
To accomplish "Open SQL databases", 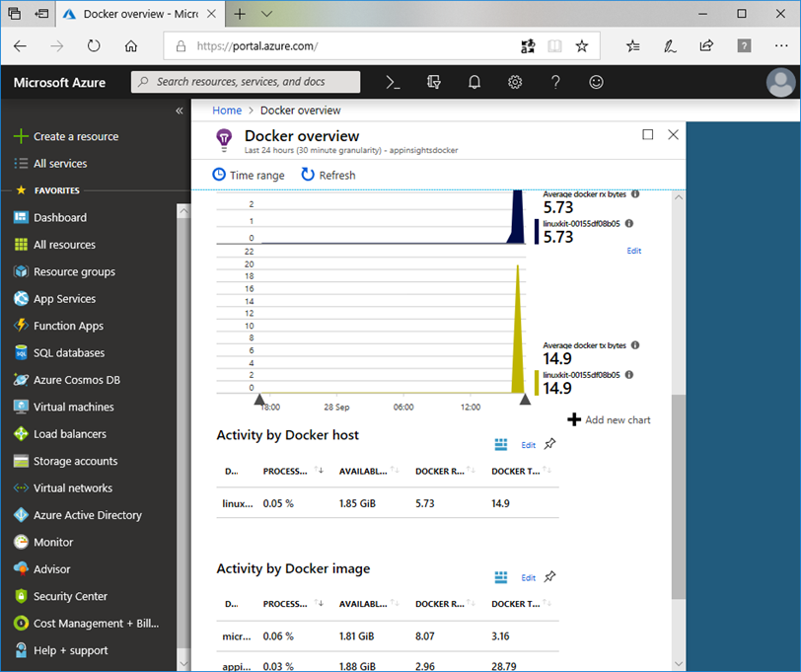I will coord(59,353).
